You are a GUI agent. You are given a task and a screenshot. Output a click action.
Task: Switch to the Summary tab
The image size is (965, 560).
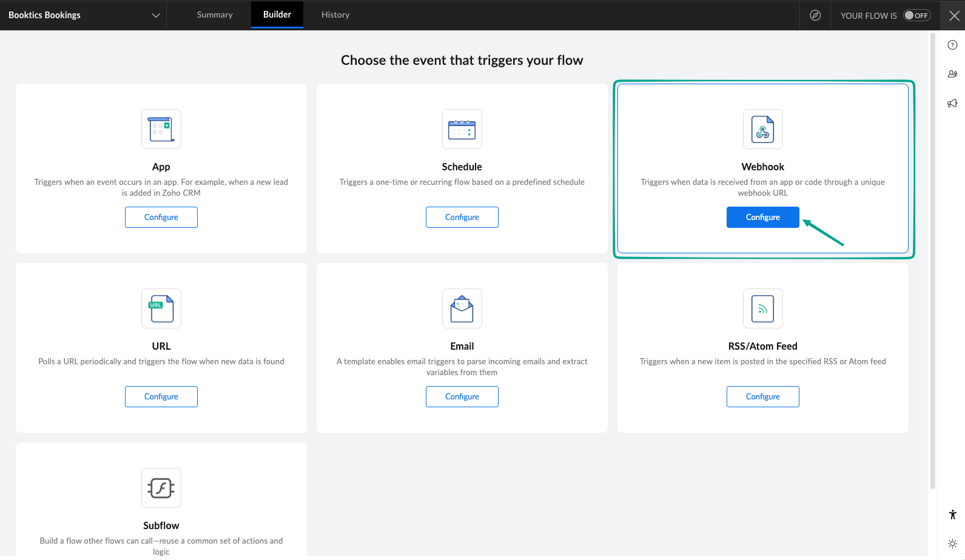coord(215,15)
